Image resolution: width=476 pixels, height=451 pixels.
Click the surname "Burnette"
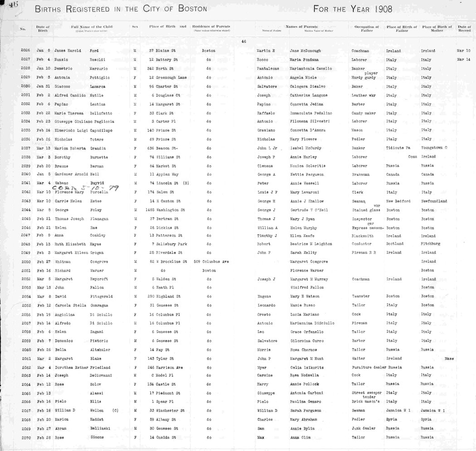tap(99, 157)
